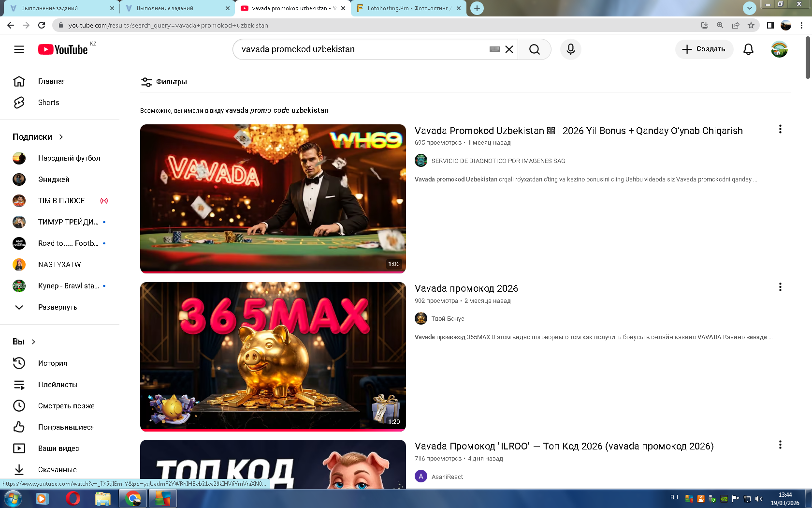Bookmark this page with the star
Image resolution: width=812 pixels, height=508 pixels.
coord(751,25)
